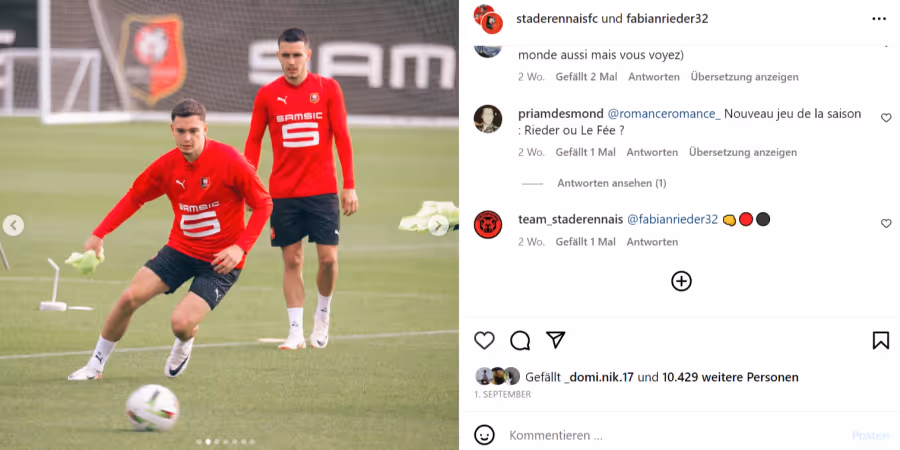Open comment bubble icon below post
900x450 pixels.
[520, 340]
